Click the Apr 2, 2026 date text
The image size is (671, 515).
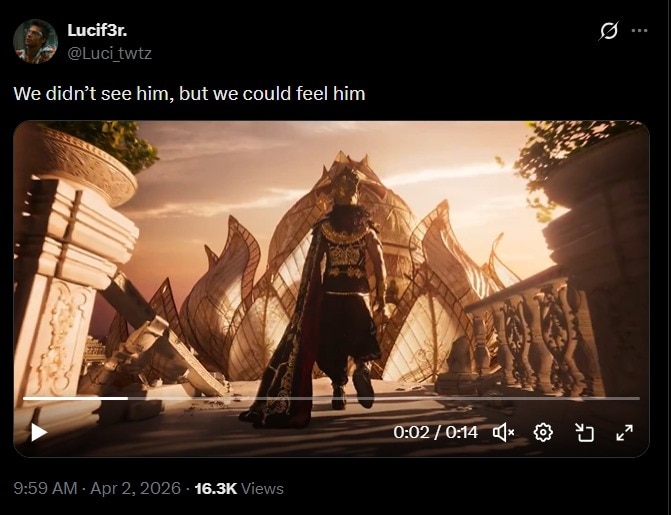136,488
